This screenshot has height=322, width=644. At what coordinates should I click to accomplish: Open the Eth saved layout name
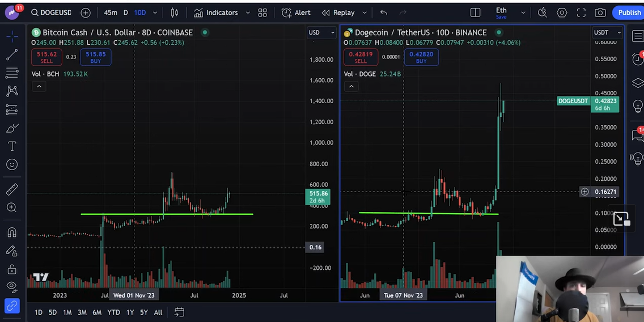click(x=501, y=12)
